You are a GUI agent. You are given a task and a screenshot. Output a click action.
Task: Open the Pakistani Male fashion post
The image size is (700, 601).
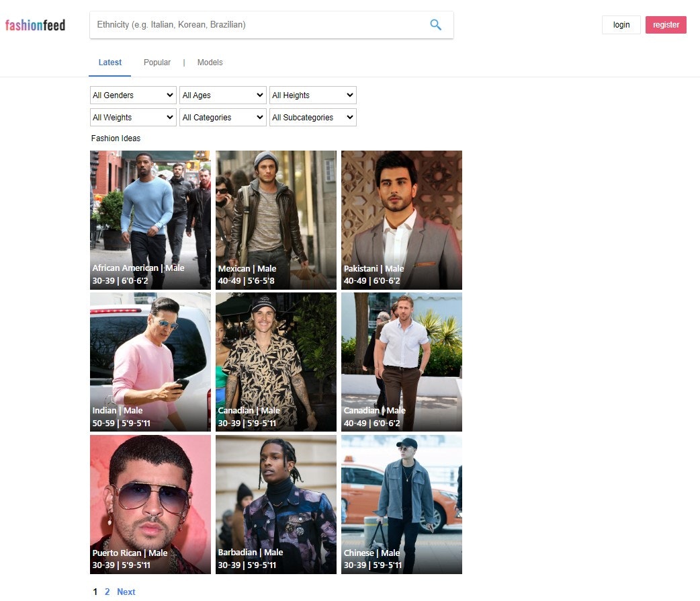click(401, 220)
